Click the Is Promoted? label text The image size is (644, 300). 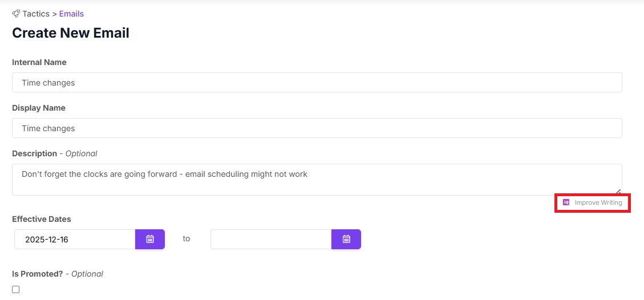coord(37,274)
